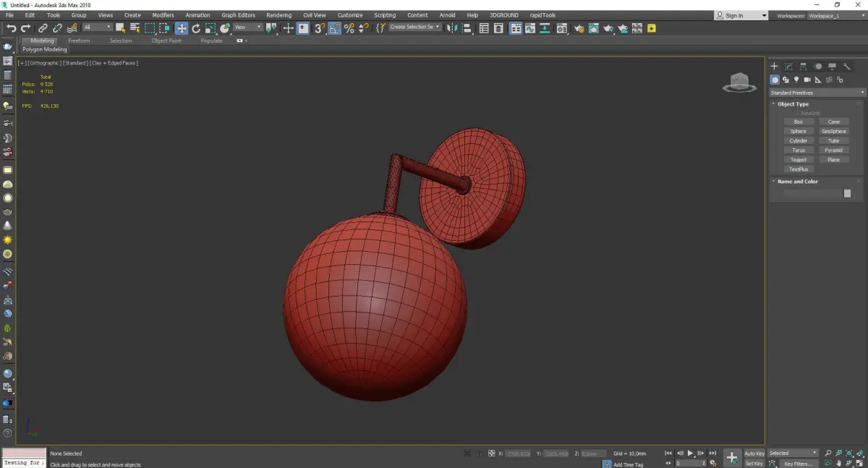Collapse the Object Type rollout

click(793, 104)
